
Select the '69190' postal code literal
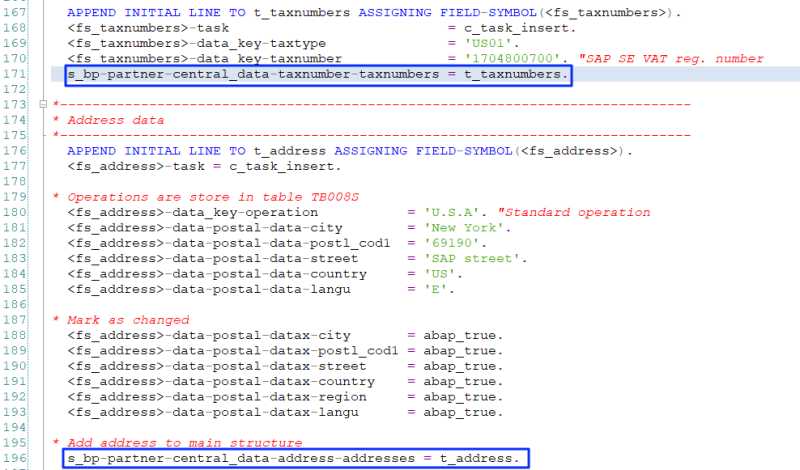click(452, 243)
